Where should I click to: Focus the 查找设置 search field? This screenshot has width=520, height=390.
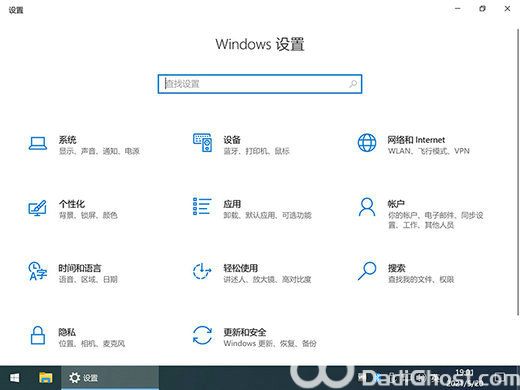[260, 84]
